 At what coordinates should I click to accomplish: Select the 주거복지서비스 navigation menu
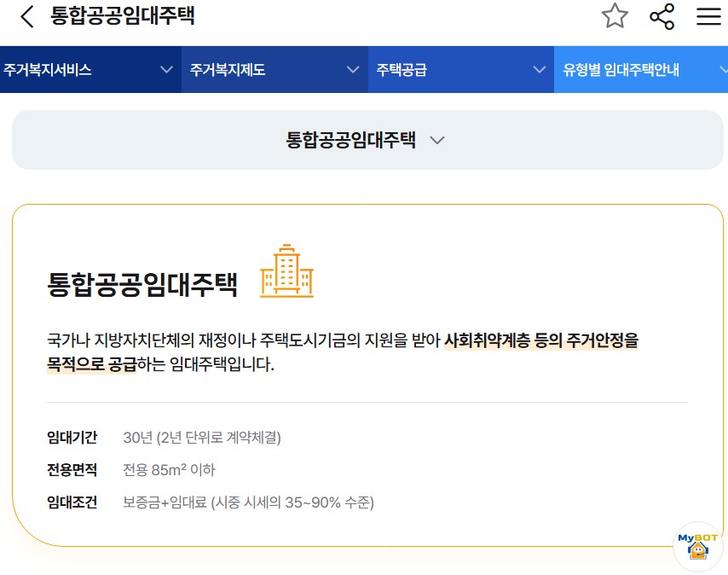(51, 69)
